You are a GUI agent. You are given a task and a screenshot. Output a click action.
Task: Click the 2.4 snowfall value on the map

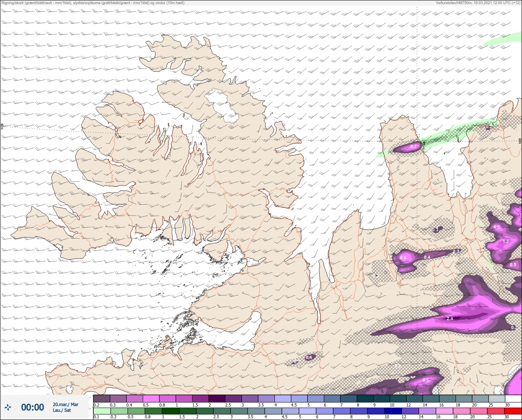(x=450, y=318)
